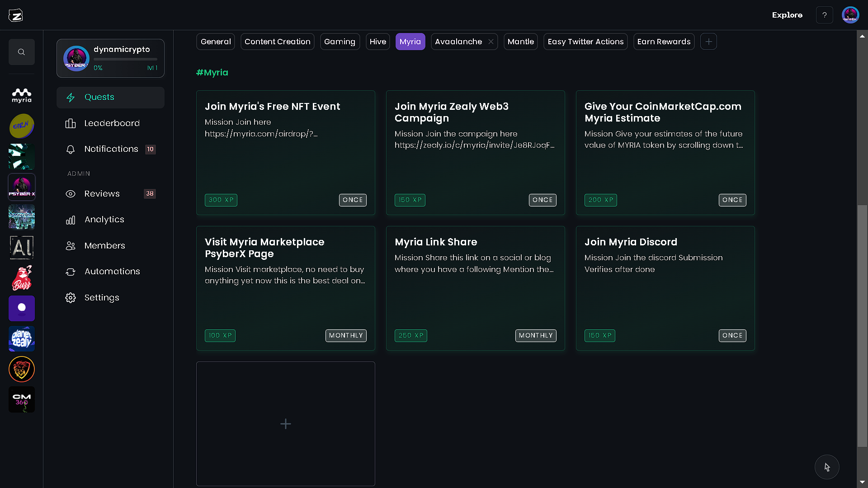Open Reviews admin page
This screenshot has height=488, width=868.
point(110,194)
